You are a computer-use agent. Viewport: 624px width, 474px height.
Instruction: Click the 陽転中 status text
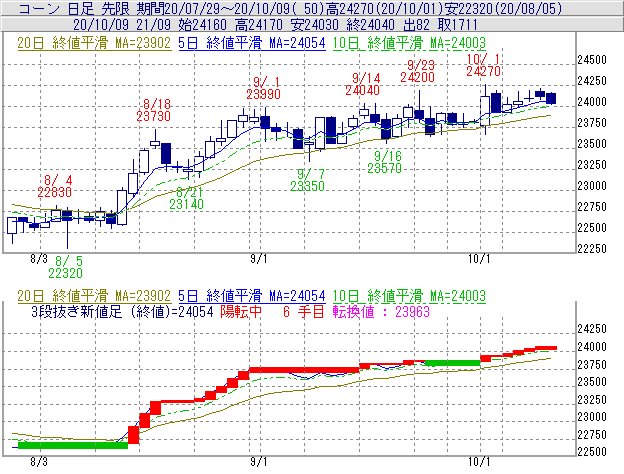[243, 312]
